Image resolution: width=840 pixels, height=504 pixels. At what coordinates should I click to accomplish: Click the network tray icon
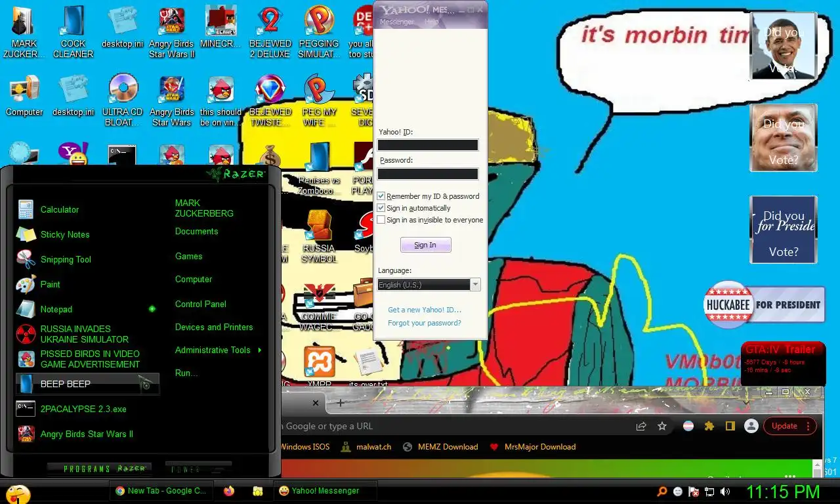click(709, 491)
